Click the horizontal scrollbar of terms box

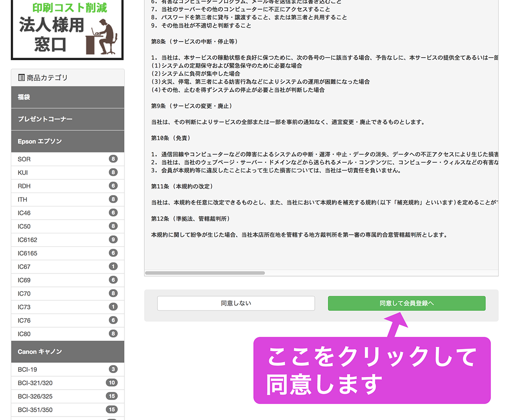click(205, 273)
